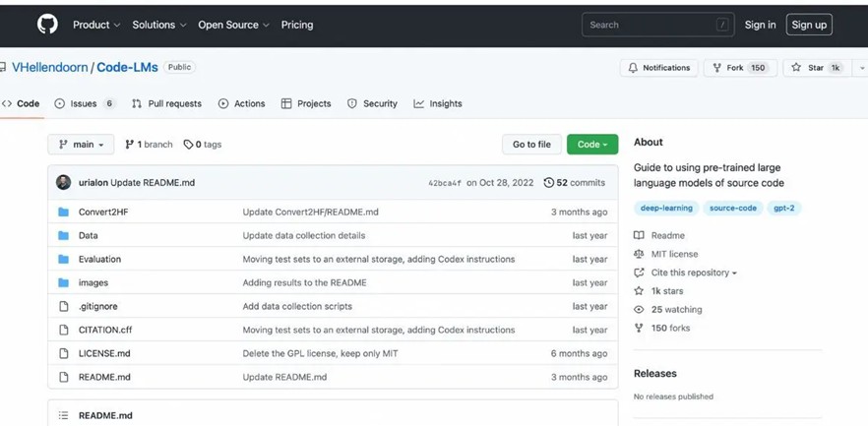Screen dimensions: 868x426
Task: Click Go to file button
Action: (x=531, y=145)
